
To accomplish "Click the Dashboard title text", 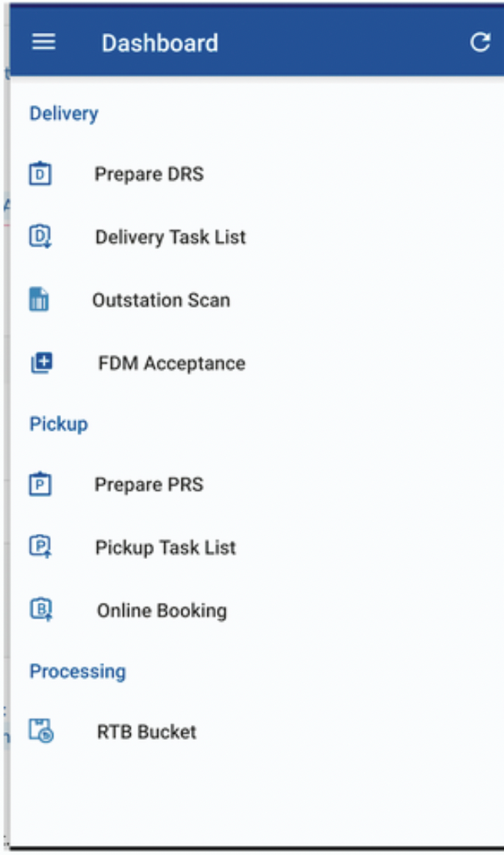I will (x=160, y=42).
